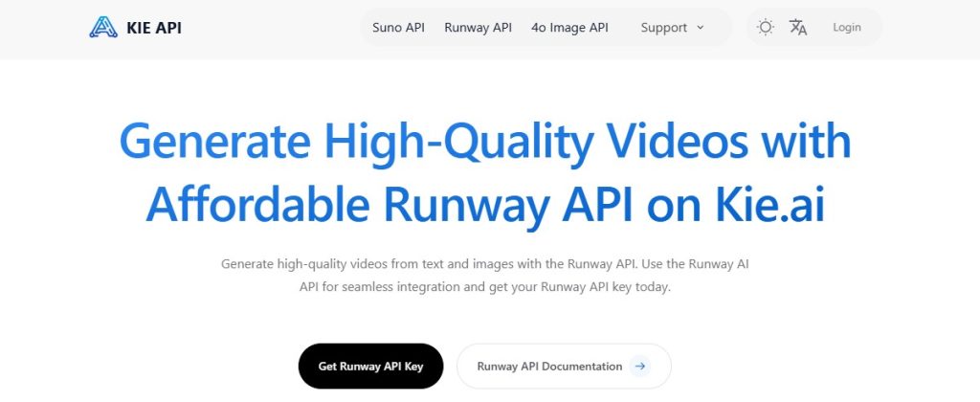This screenshot has height=402, width=980.
Task: Toggle the light/dark theme sun icon
Action: [x=765, y=28]
